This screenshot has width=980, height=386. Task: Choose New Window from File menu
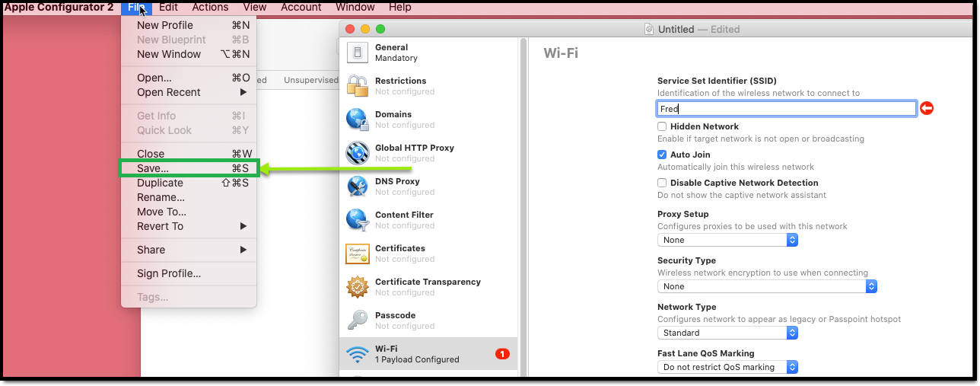point(189,54)
